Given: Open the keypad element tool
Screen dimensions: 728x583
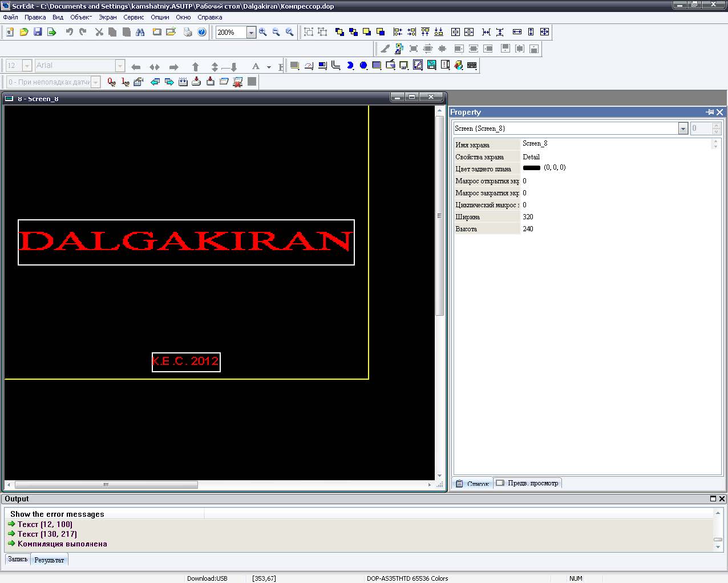Looking at the screenshot, I should coord(472,66).
